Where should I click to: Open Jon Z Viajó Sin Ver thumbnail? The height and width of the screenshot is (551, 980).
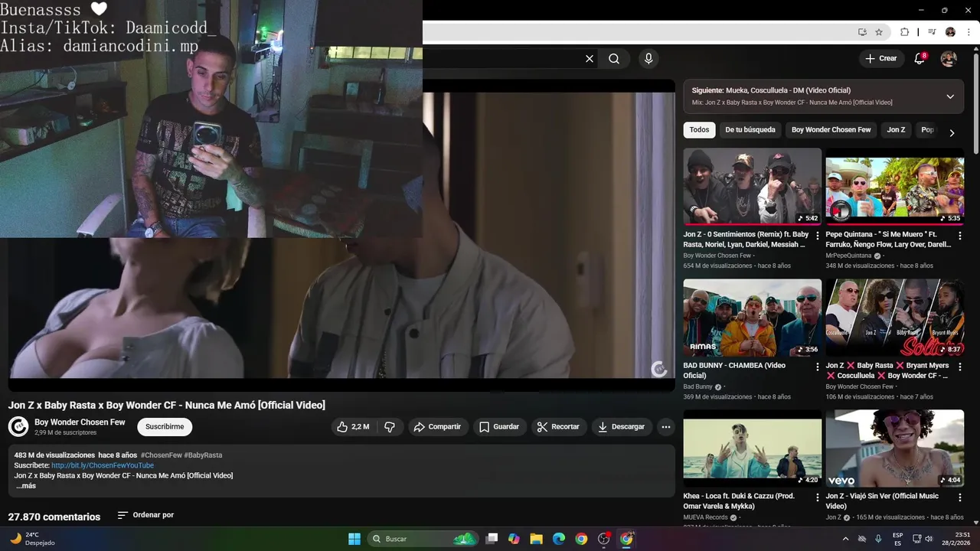(x=894, y=448)
